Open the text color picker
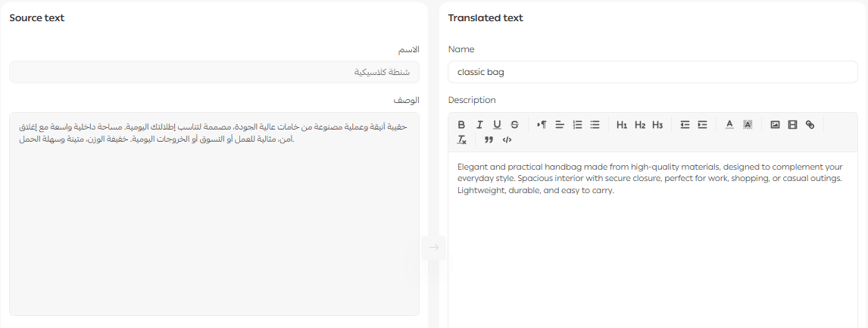 [x=729, y=125]
